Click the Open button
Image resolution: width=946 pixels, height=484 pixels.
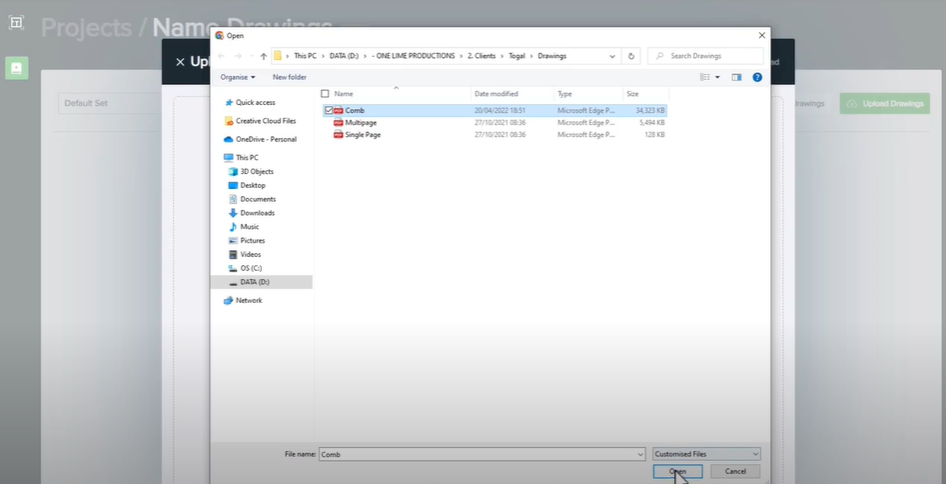point(678,471)
